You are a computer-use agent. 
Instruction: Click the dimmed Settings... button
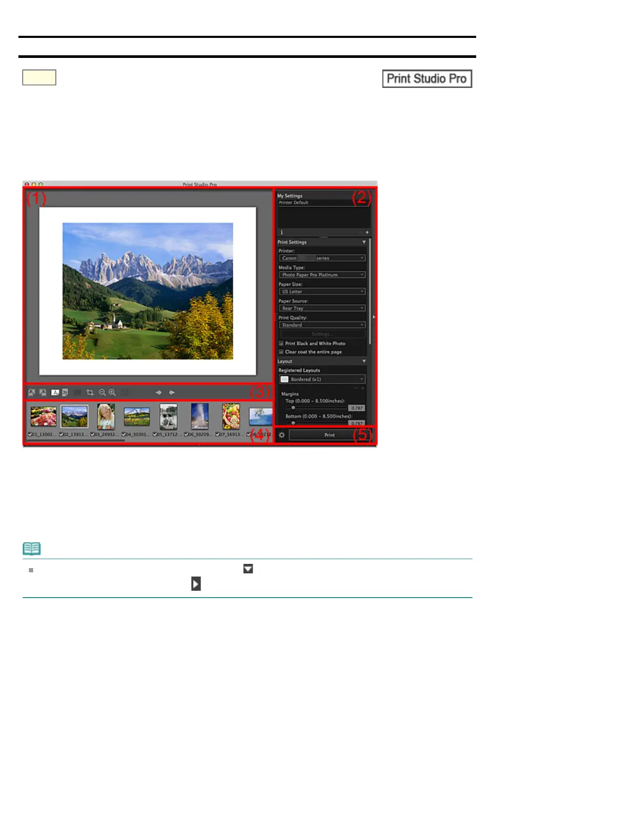pyautogui.click(x=322, y=334)
